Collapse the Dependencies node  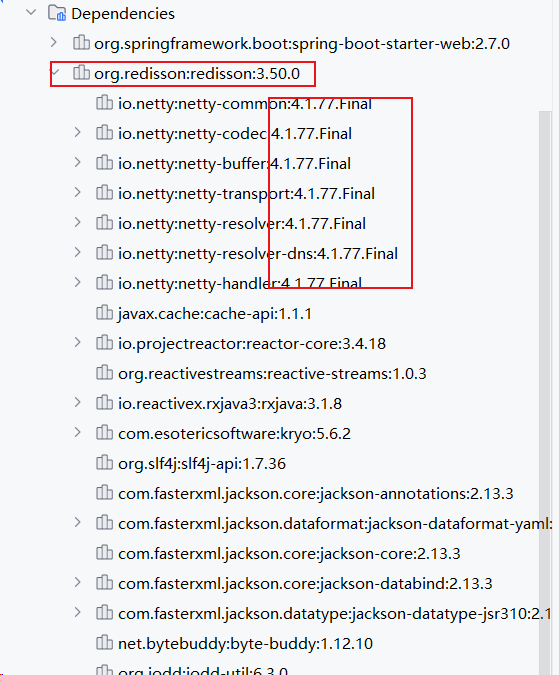click(x=31, y=12)
